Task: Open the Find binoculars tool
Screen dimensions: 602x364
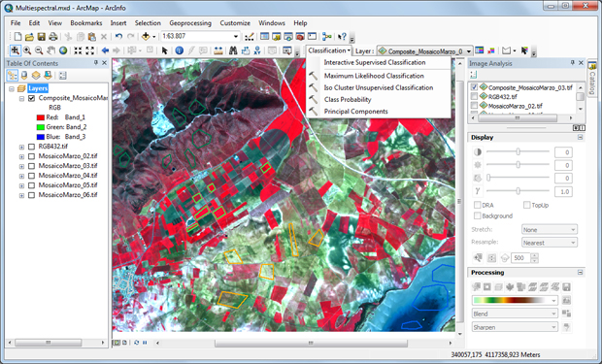Action: pyautogui.click(x=233, y=50)
